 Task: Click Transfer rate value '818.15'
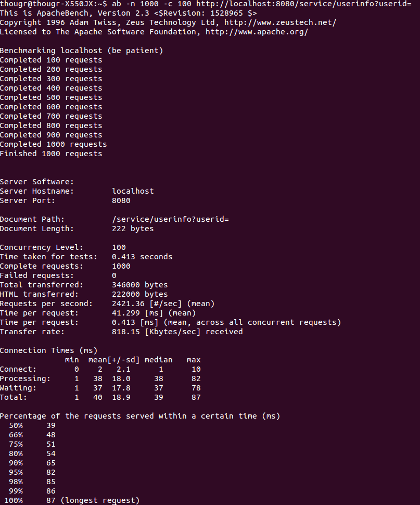[x=126, y=332]
